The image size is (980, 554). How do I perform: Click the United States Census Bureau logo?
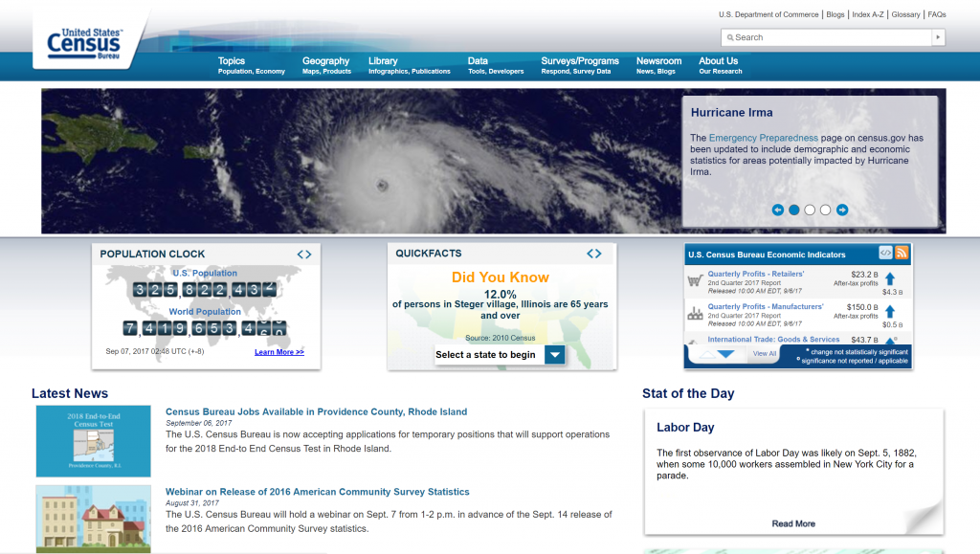click(x=84, y=42)
